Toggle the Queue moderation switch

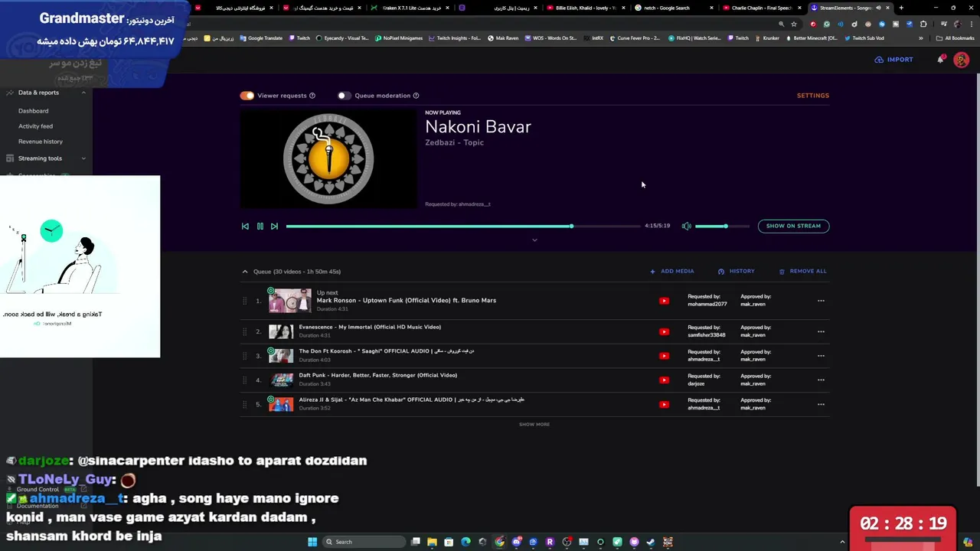click(x=344, y=96)
